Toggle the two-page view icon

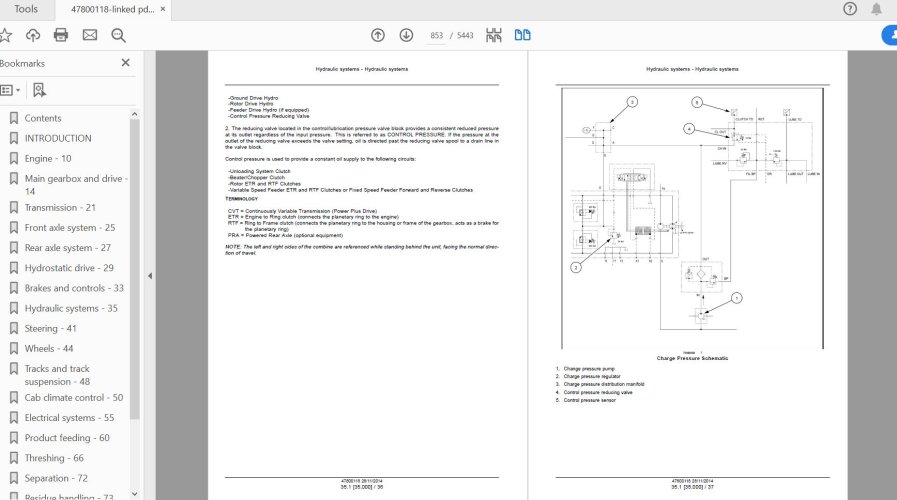pos(522,35)
